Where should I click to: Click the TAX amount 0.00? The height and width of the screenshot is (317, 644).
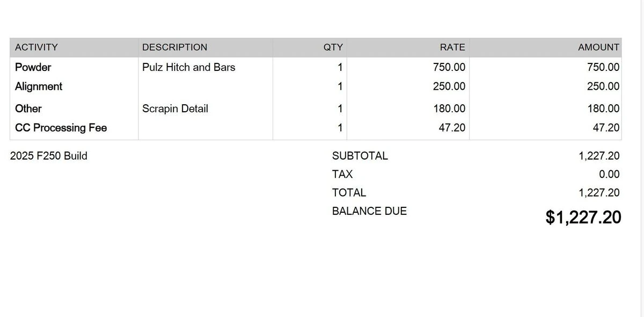(609, 174)
